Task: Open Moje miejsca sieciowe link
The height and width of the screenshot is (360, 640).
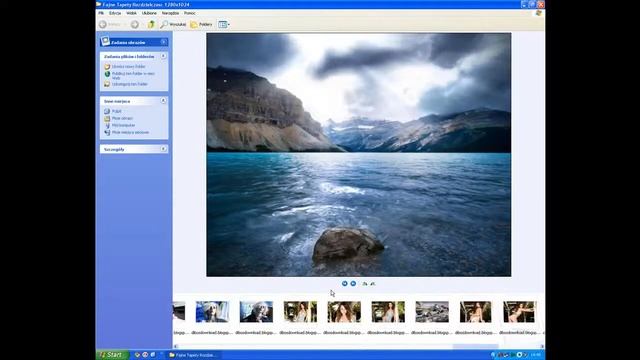Action: click(127, 133)
